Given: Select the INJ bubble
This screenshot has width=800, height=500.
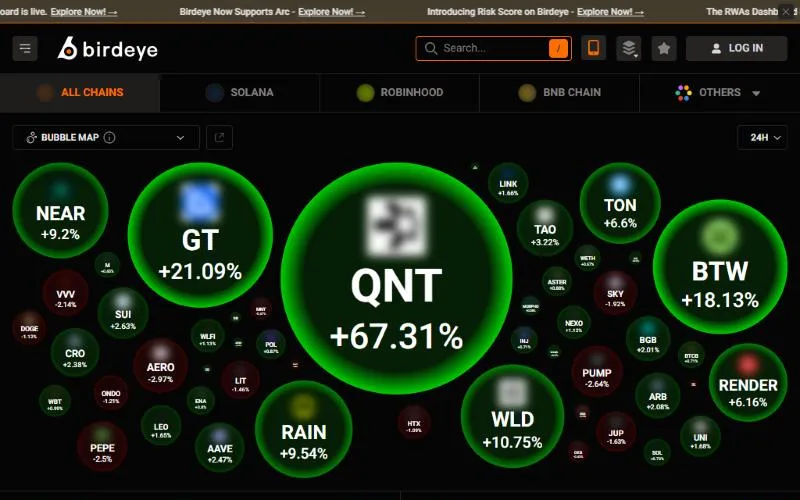Looking at the screenshot, I should click(x=524, y=340).
